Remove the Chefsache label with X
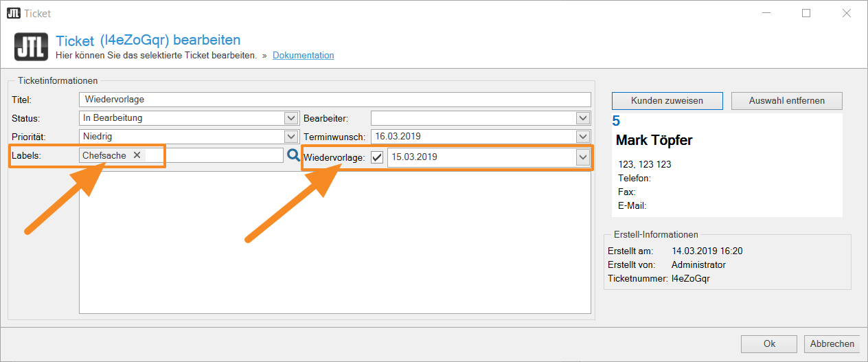This screenshot has height=362, width=868. click(137, 155)
